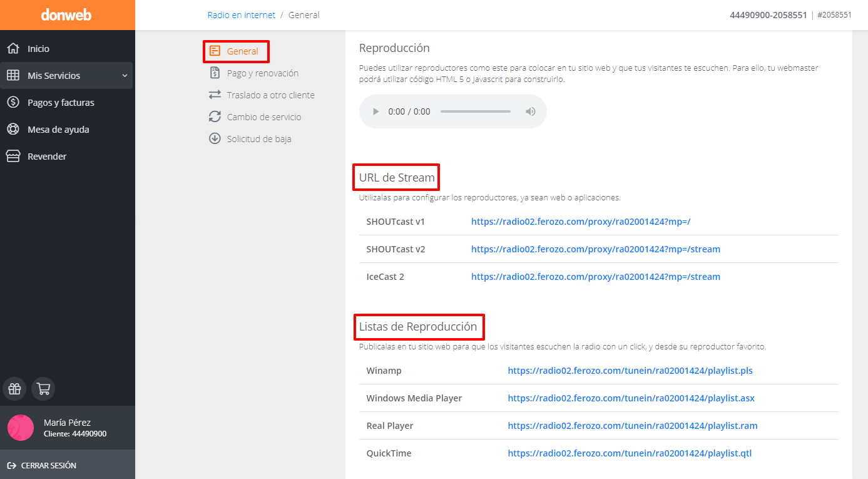Click the María Pérez user name

pyautogui.click(x=67, y=423)
